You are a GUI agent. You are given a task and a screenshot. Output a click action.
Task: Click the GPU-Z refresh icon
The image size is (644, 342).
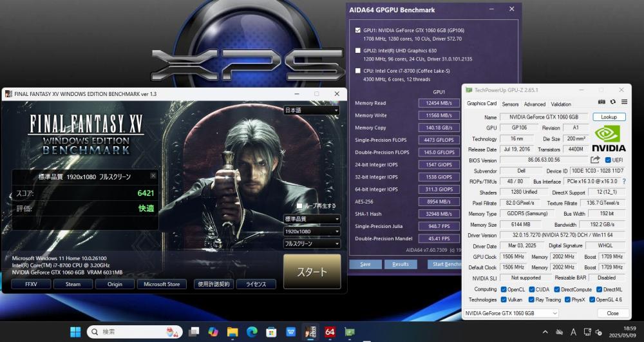tap(613, 101)
